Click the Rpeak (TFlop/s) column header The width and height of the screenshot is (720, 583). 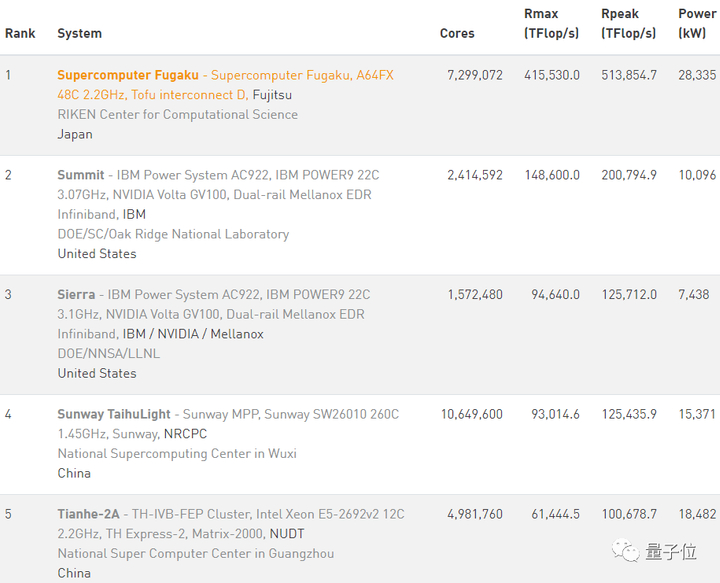point(628,23)
